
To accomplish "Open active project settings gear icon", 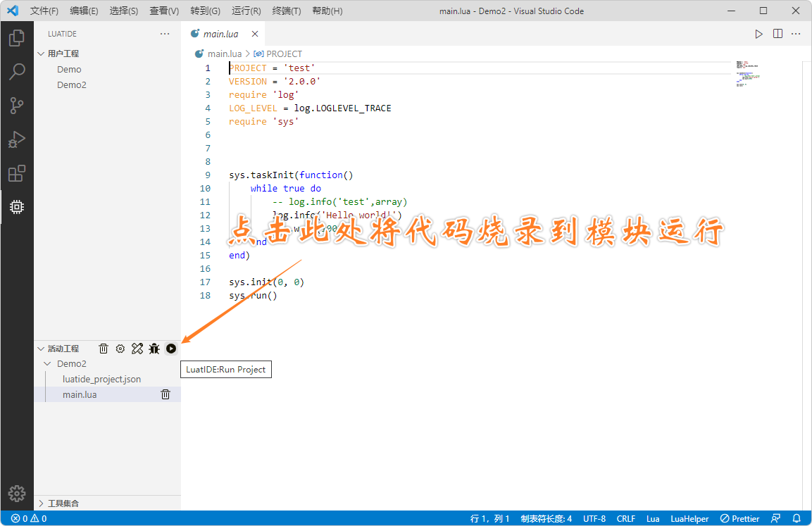I will (x=120, y=349).
